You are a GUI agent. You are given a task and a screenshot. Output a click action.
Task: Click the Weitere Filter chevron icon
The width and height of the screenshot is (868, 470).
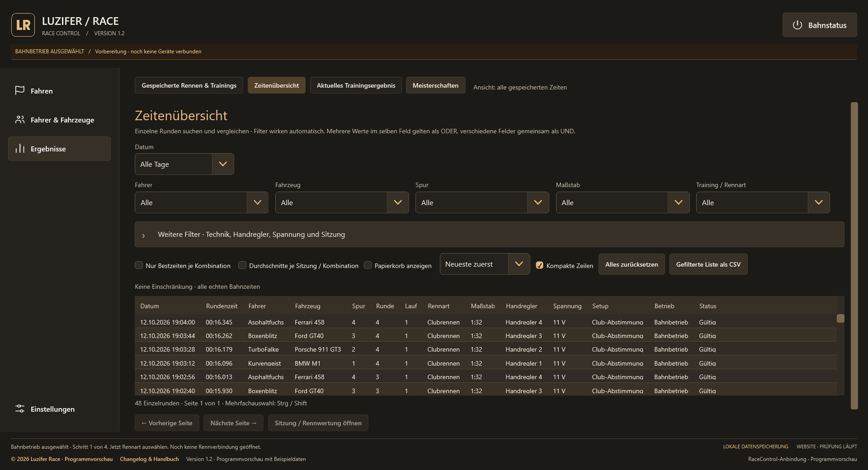point(144,235)
